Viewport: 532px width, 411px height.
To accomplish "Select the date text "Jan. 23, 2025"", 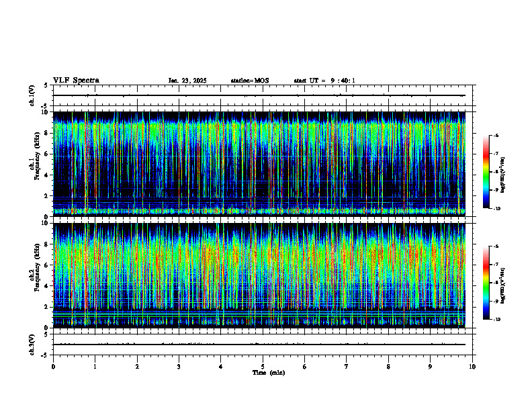I will (187, 81).
